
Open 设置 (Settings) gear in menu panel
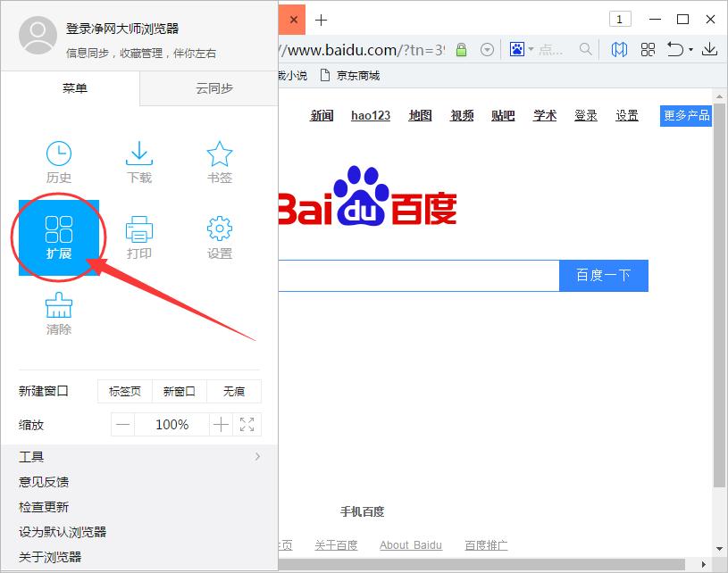coord(220,237)
